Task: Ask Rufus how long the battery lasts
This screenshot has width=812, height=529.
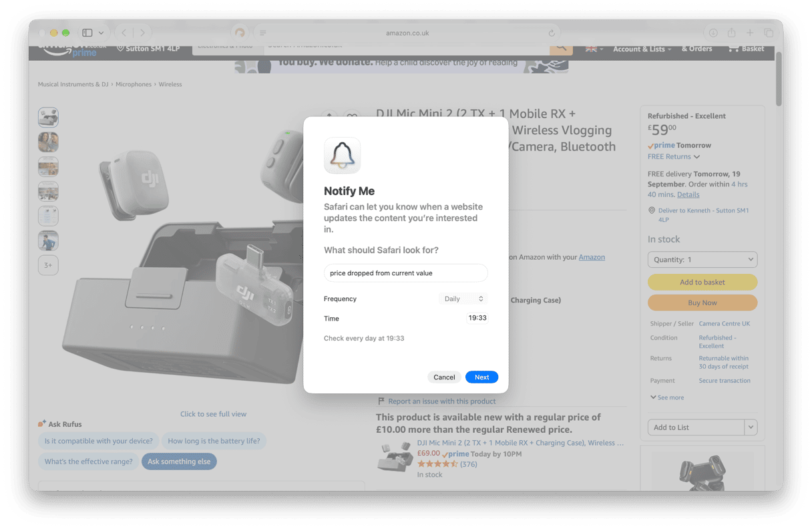Action: click(x=214, y=441)
